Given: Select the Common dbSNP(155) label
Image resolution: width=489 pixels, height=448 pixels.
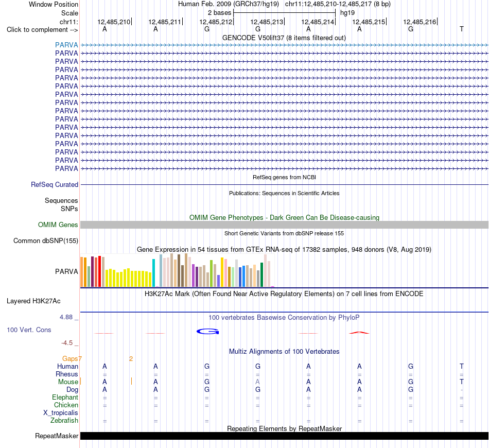Looking at the screenshot, I should pos(45,240).
